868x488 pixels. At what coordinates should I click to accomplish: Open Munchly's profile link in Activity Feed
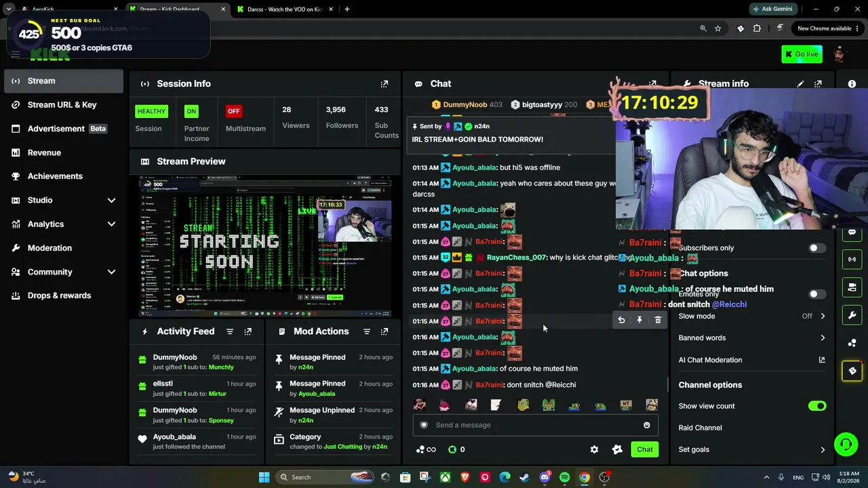coord(221,367)
